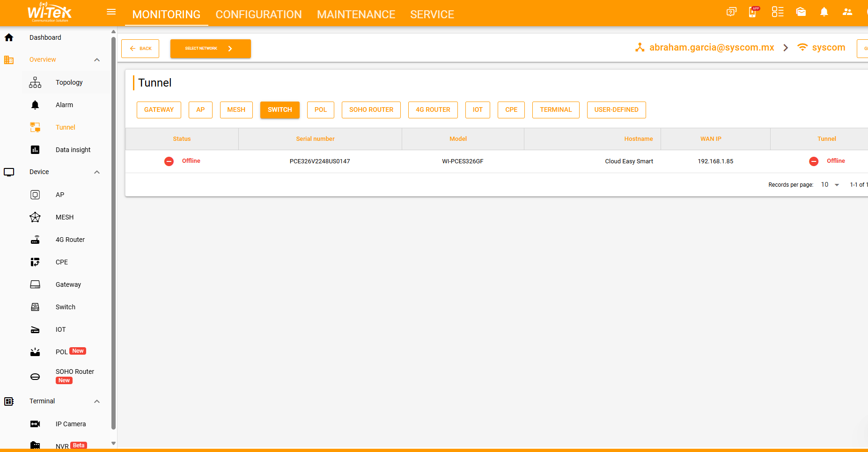Open the records per page dropdown
This screenshot has width=868, height=452.
[830, 185]
